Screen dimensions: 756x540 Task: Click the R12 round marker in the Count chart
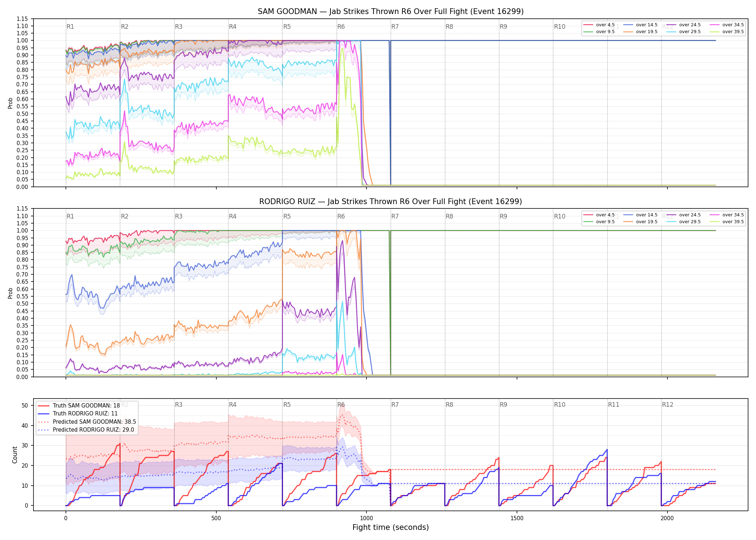pyautogui.click(x=667, y=405)
